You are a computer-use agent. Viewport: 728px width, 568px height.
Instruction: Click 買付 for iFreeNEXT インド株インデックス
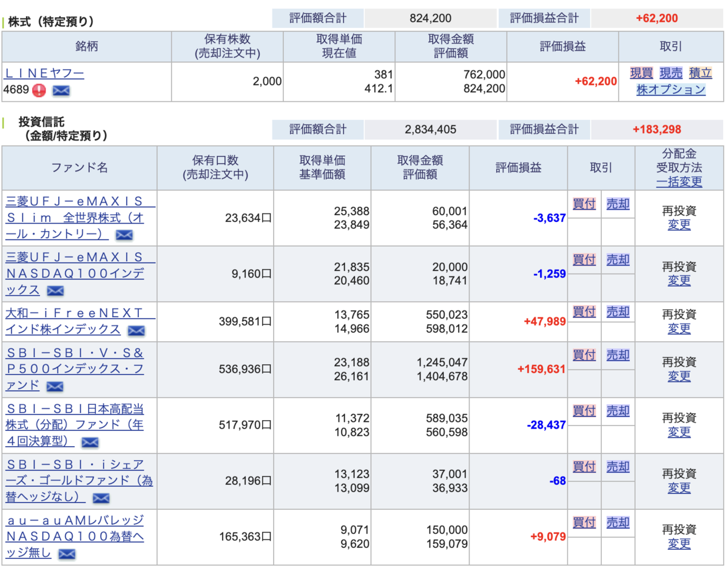(584, 312)
